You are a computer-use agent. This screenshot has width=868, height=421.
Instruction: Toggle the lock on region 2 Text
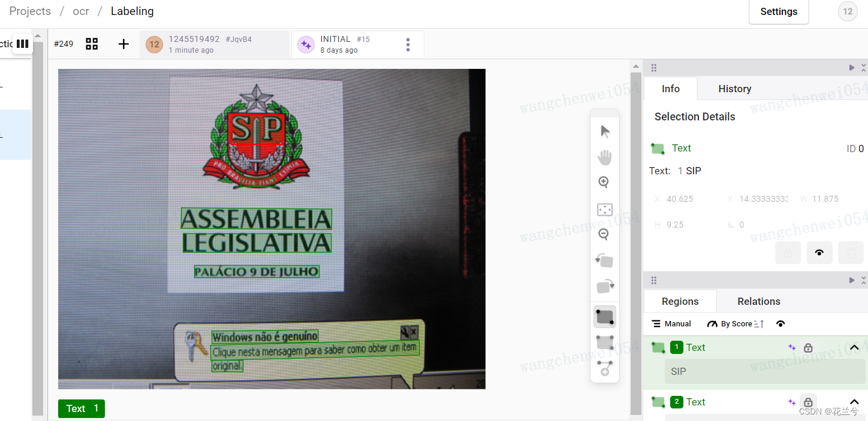[x=808, y=402]
